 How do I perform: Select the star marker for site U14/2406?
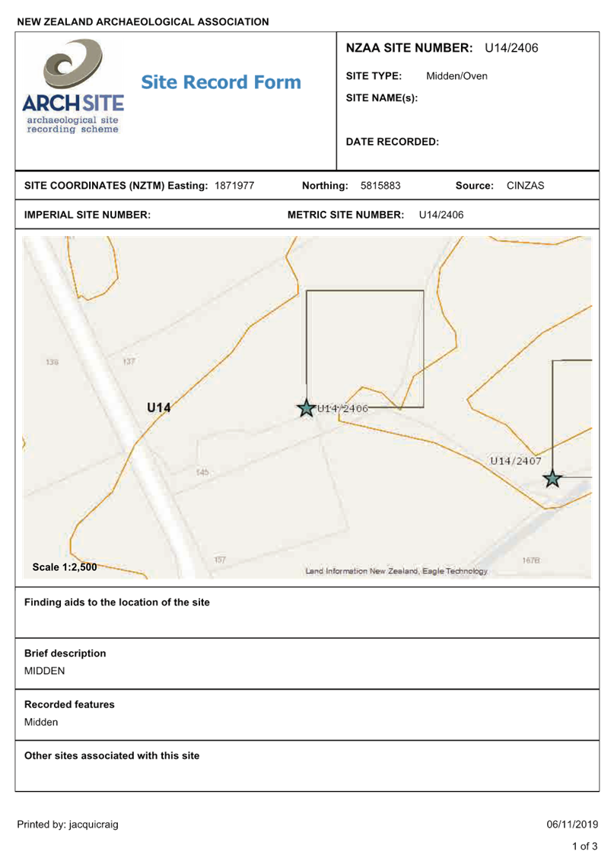pyautogui.click(x=306, y=408)
